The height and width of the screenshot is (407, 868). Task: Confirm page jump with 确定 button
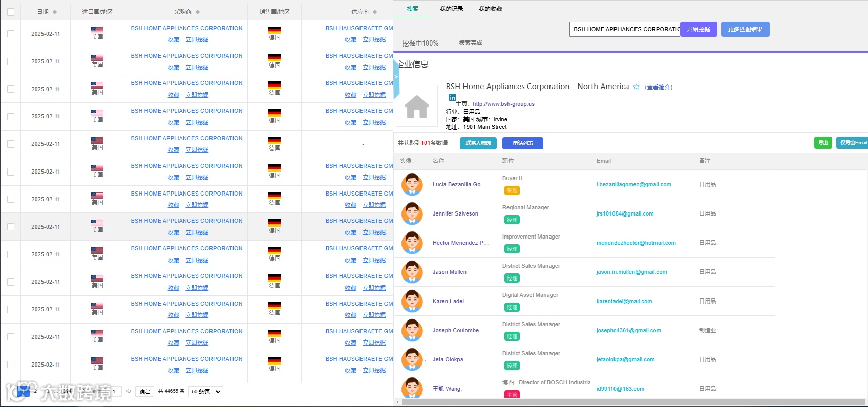click(145, 392)
